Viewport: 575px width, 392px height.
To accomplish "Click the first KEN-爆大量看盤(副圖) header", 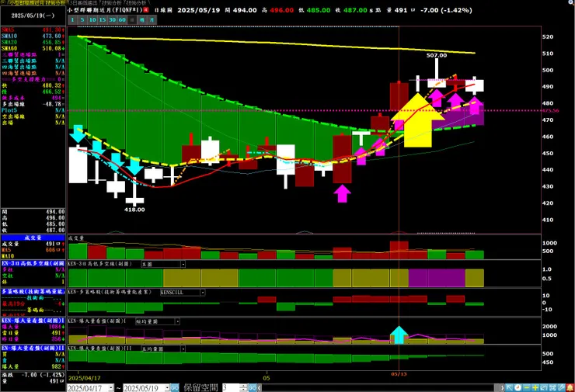I will [33, 320].
